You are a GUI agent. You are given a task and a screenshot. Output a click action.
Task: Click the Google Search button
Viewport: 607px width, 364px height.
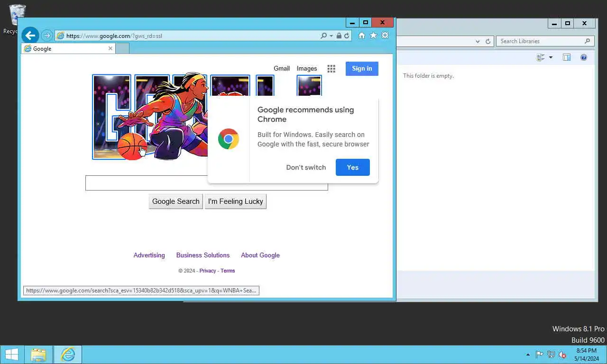click(x=175, y=201)
